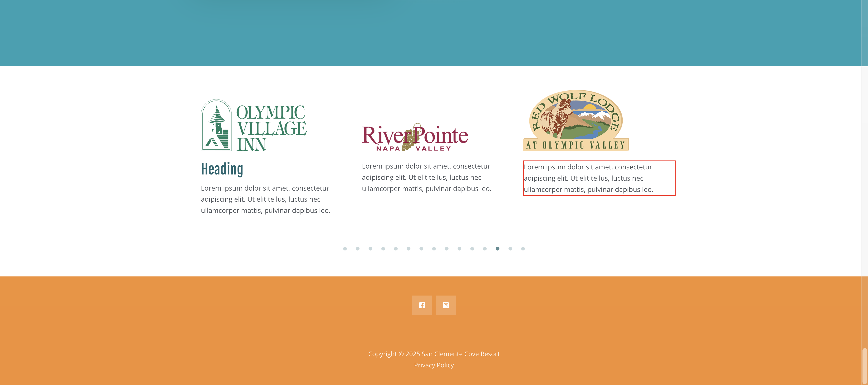The height and width of the screenshot is (385, 868).
Task: Open the Instagram social icon
Action: pyautogui.click(x=445, y=305)
